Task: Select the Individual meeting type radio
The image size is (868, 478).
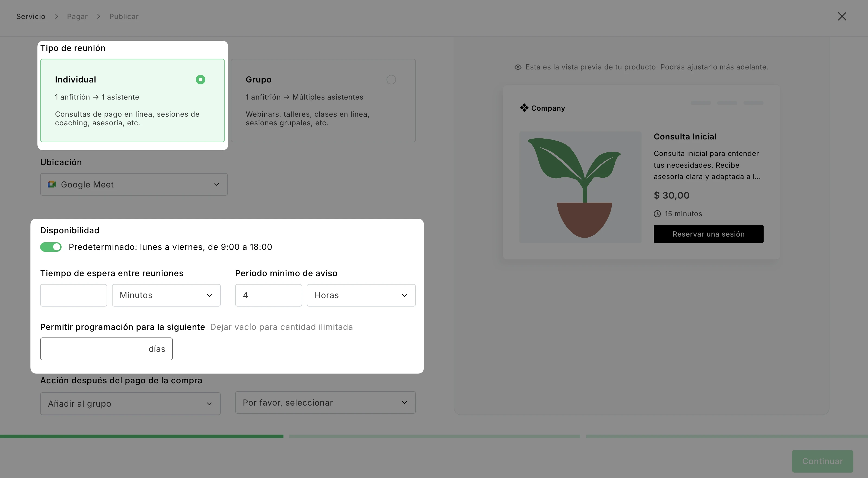Action: [200, 79]
